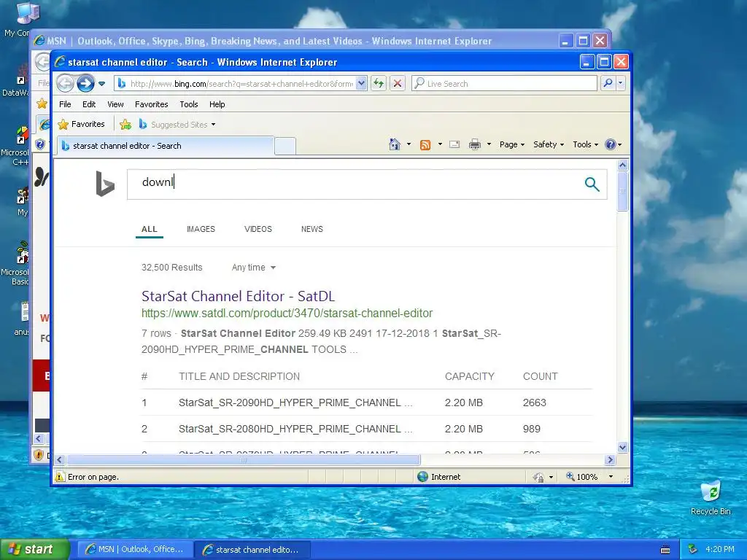
Task: Open the zoom level dropdown arrow
Action: [x=611, y=477]
